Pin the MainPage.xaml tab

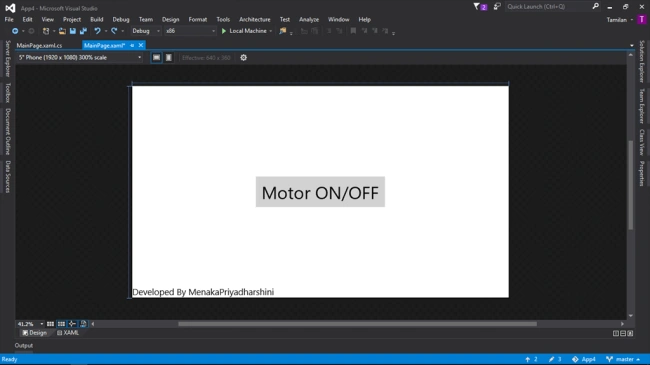tap(132, 45)
